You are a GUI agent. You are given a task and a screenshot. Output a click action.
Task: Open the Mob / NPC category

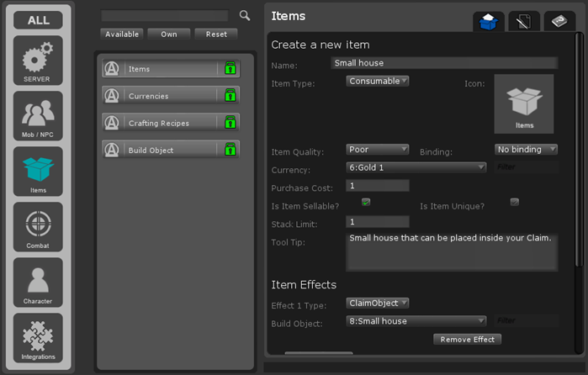[38, 116]
